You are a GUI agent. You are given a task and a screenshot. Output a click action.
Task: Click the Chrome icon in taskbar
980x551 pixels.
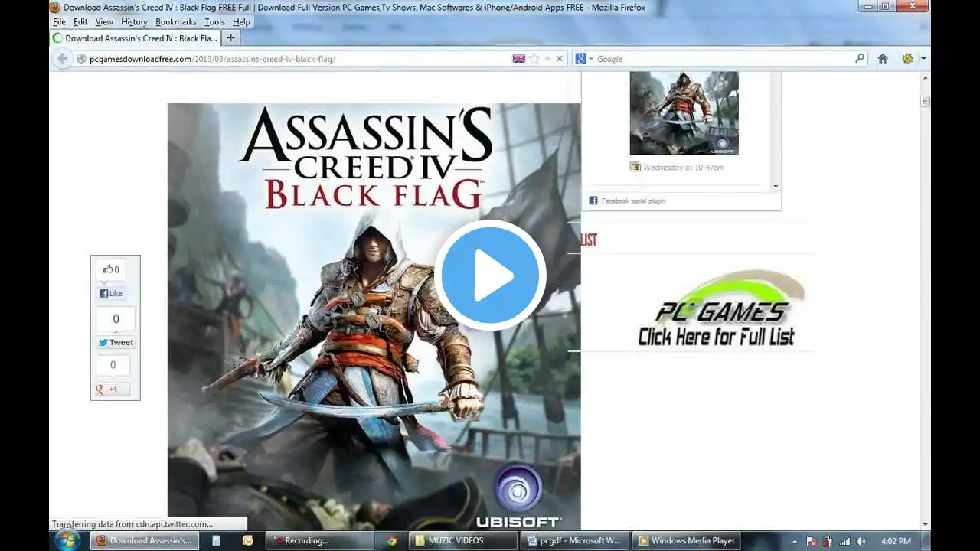point(391,541)
